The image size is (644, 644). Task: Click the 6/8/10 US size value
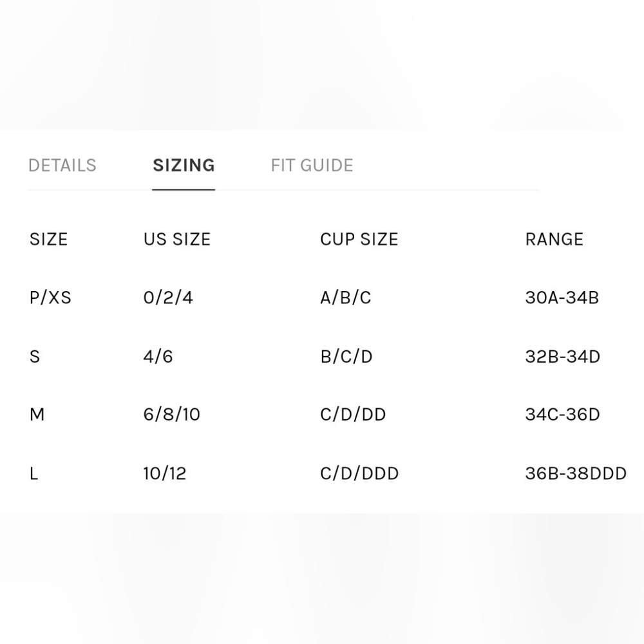click(x=172, y=414)
